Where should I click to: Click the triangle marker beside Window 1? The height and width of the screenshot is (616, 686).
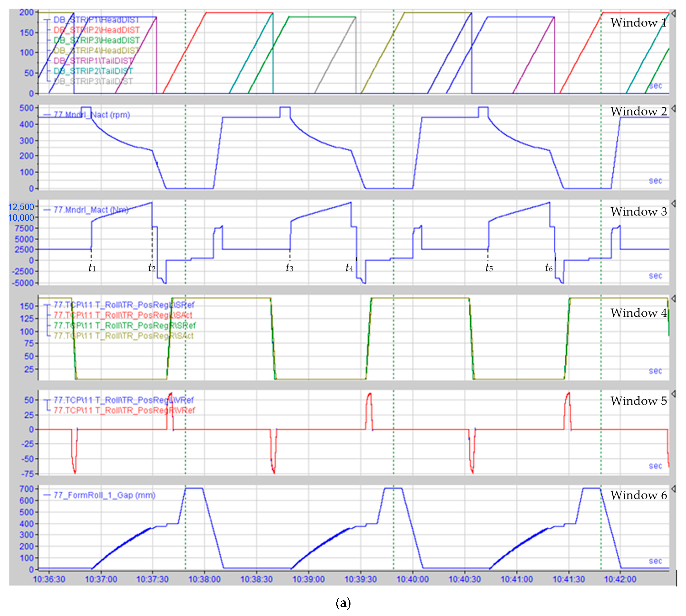[673, 13]
